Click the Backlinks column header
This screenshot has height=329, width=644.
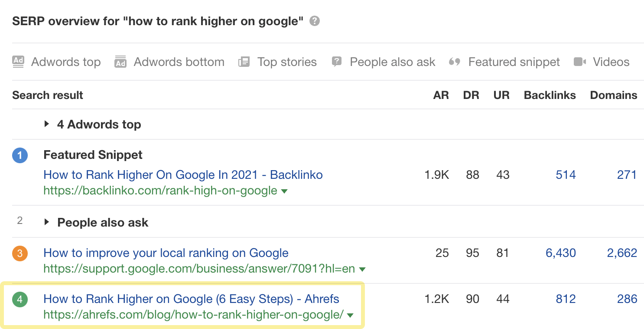click(x=550, y=95)
